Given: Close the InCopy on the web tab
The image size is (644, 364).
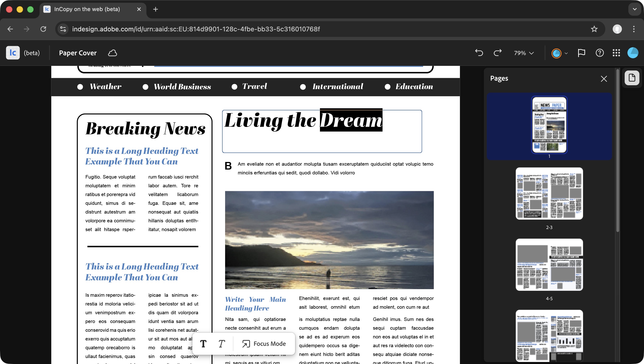Looking at the screenshot, I should [x=139, y=9].
